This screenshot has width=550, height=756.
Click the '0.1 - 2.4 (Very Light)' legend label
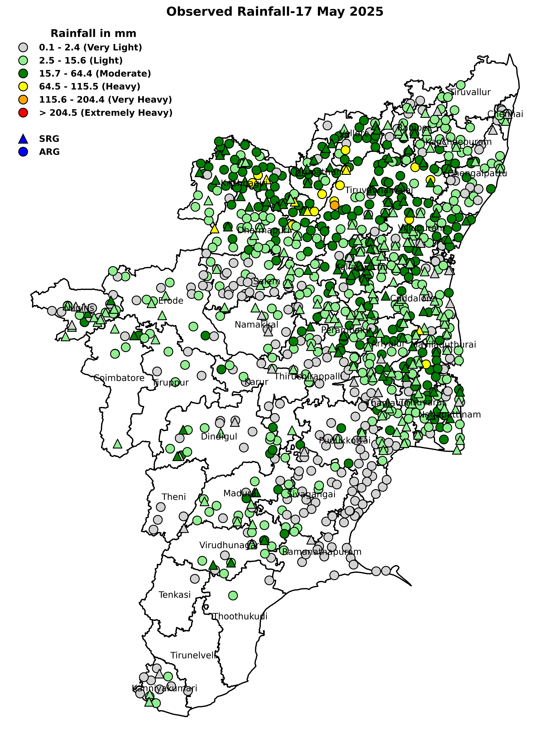(90, 47)
